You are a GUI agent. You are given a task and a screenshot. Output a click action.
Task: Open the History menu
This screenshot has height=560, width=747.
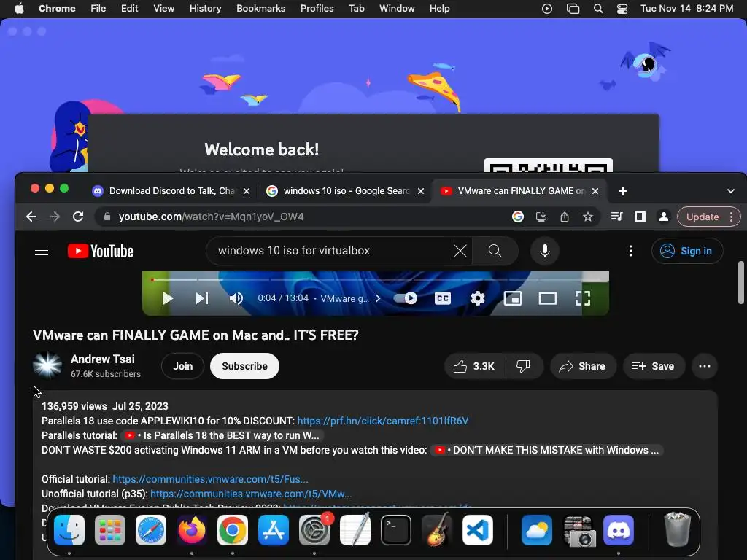(x=205, y=8)
